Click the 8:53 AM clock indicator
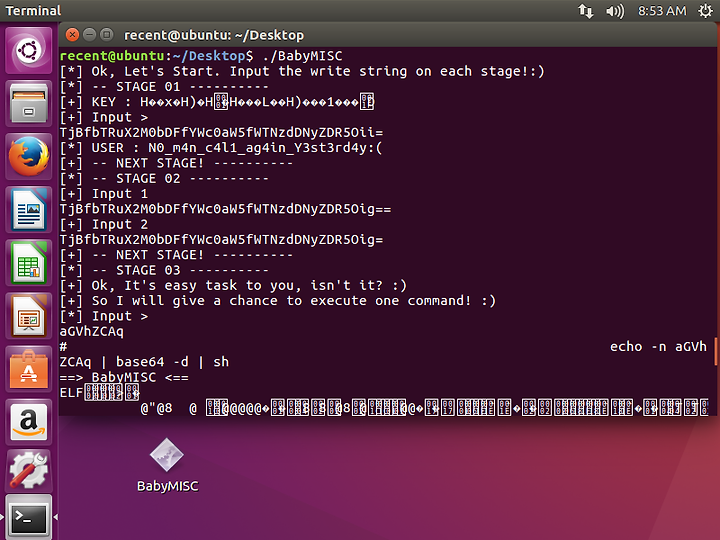The width and height of the screenshot is (720, 540). 662,11
